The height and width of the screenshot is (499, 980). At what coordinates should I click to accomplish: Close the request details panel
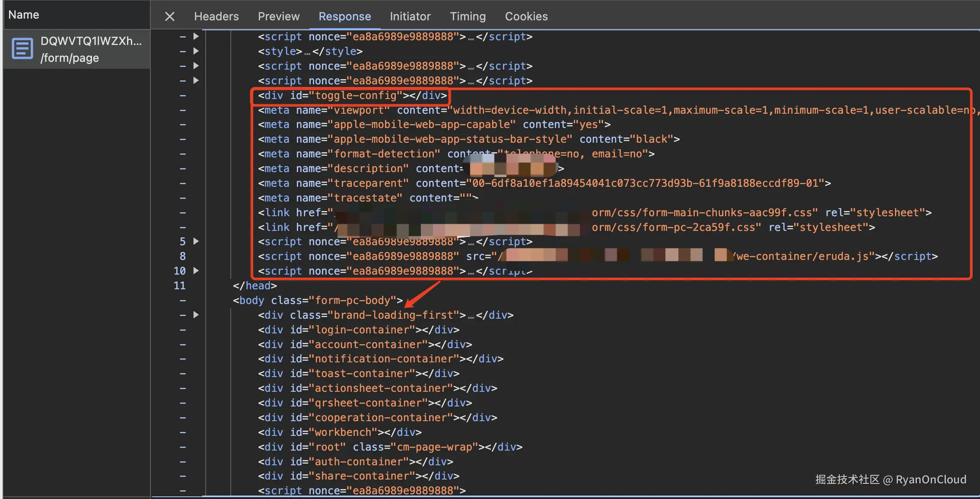pyautogui.click(x=169, y=16)
